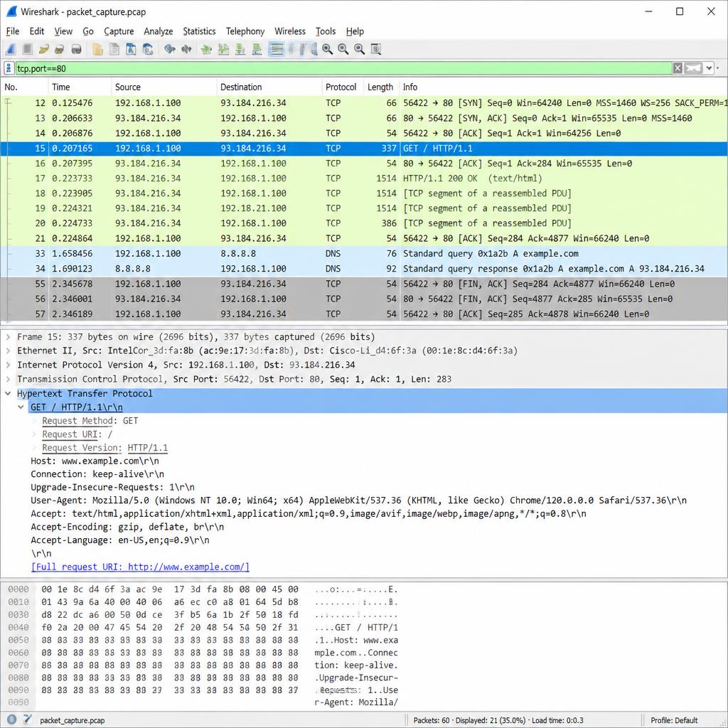Click the resize columns toolbar icon
The width and height of the screenshot is (728, 728).
(x=376, y=49)
